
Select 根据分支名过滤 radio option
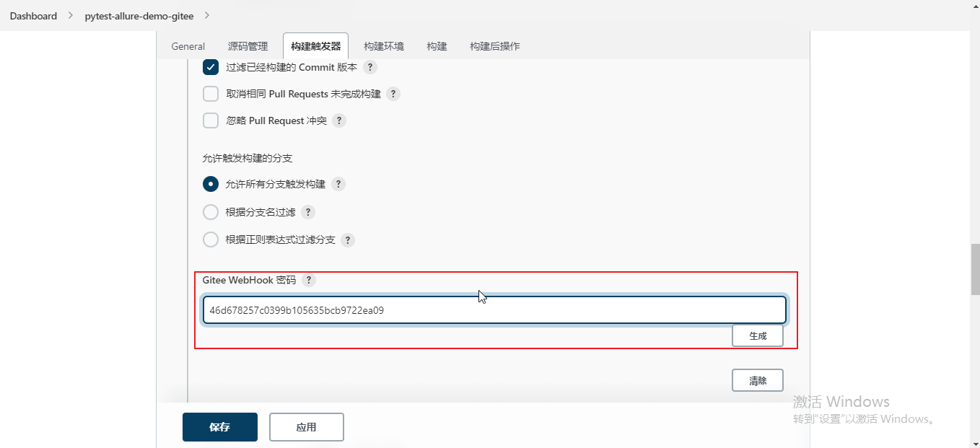[x=211, y=212]
